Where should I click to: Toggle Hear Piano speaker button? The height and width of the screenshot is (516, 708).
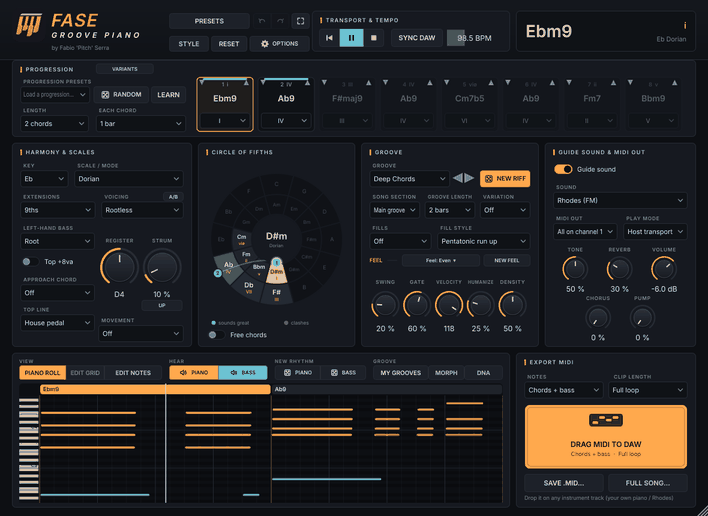pos(194,373)
